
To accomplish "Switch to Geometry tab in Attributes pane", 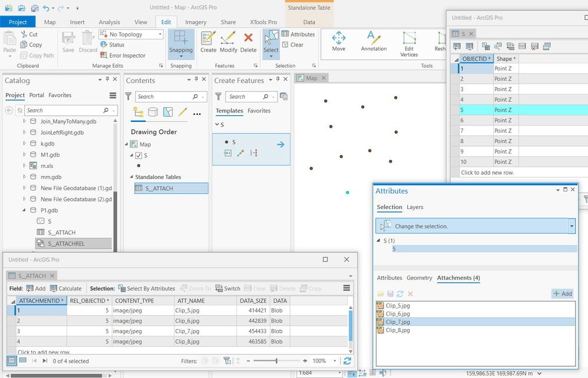I will (419, 277).
